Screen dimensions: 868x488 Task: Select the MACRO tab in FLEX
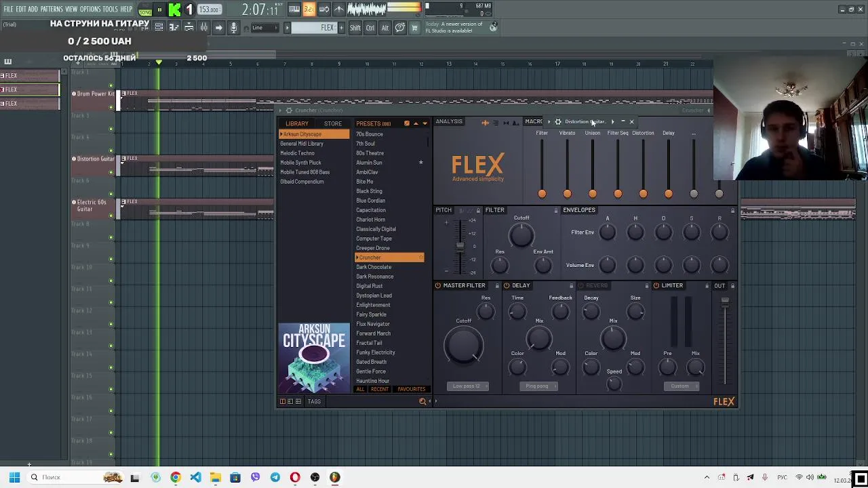pos(534,122)
